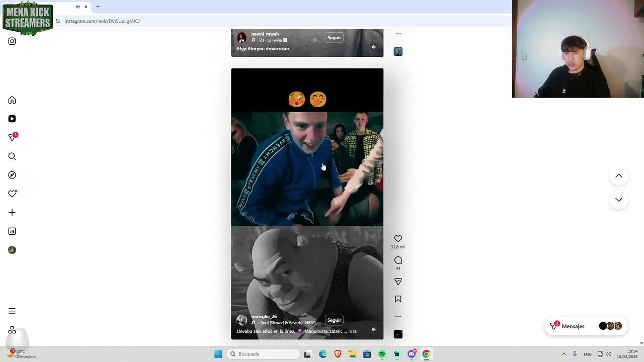Open Notifications heart in sidebar
Viewport: 644px width, 362px height.
click(x=12, y=194)
